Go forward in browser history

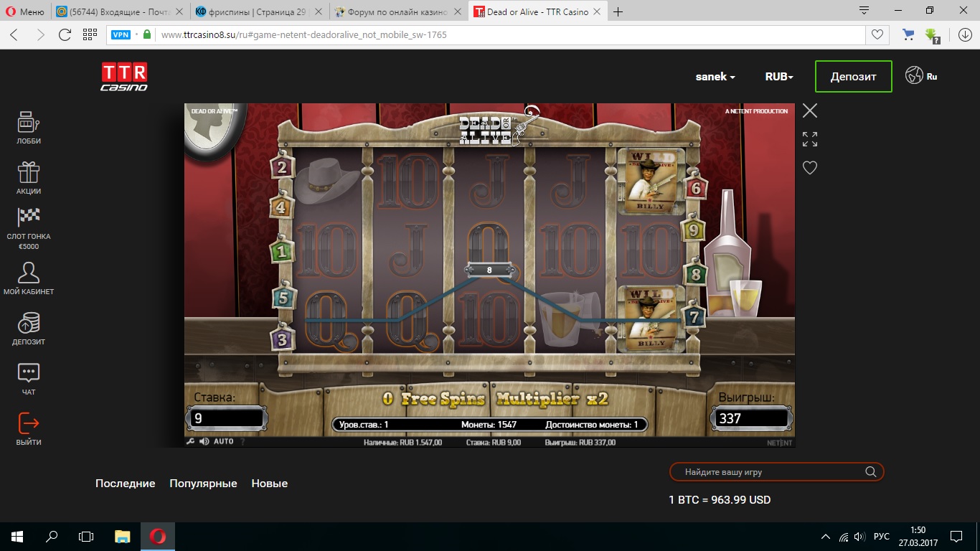[x=40, y=34]
